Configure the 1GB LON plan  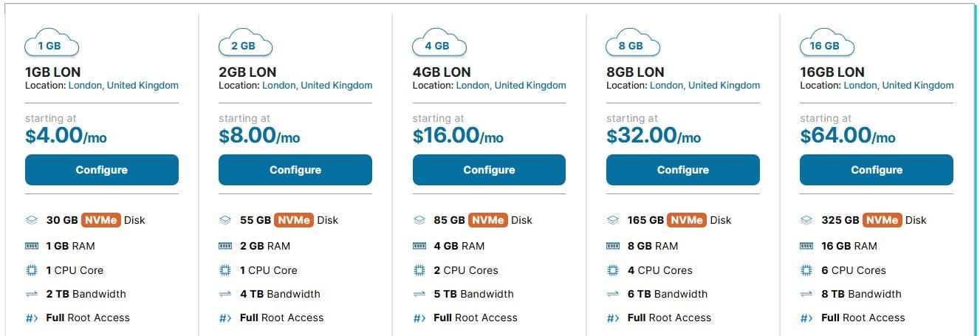point(102,170)
